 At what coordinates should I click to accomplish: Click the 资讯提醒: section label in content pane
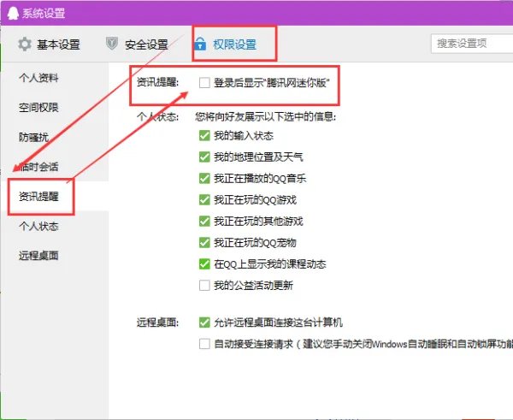tap(157, 82)
